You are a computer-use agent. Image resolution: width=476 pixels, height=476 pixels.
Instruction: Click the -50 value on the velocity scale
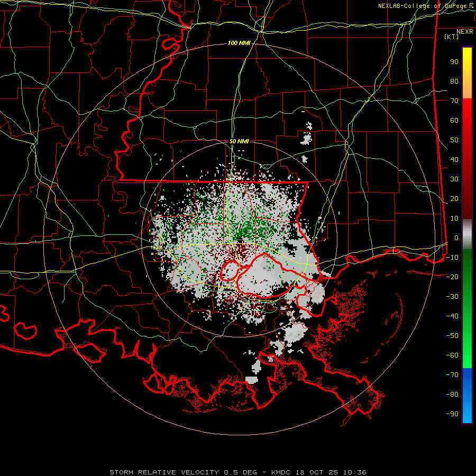[452, 336]
